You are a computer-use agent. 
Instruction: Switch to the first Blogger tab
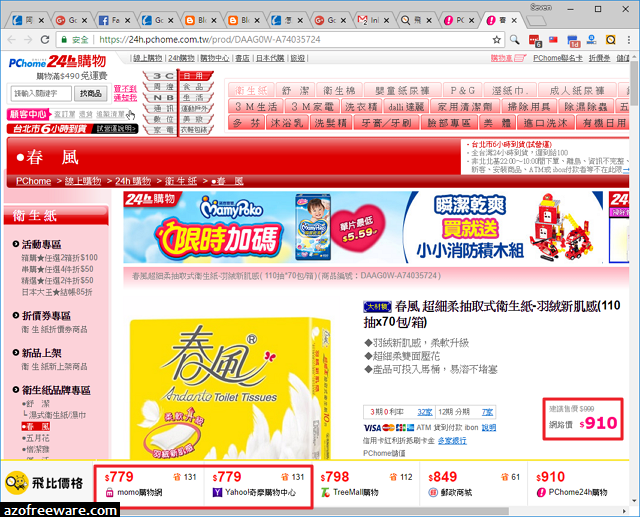click(x=202, y=20)
